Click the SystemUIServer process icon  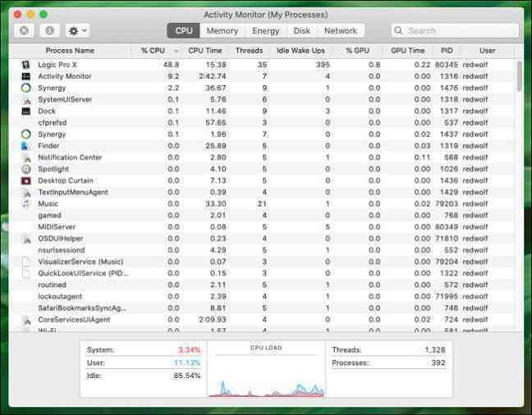[26, 100]
